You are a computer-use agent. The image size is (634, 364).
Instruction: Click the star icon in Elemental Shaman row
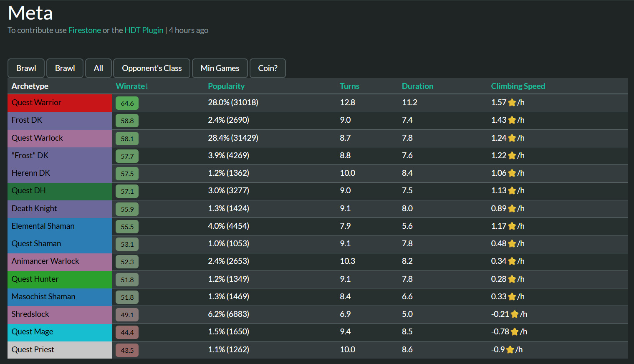512,226
